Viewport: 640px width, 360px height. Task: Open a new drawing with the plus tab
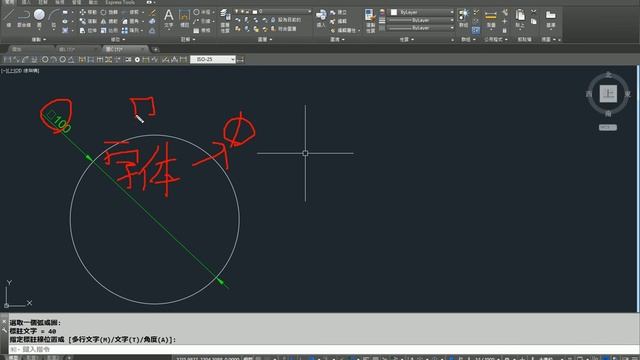pyautogui.click(x=156, y=49)
